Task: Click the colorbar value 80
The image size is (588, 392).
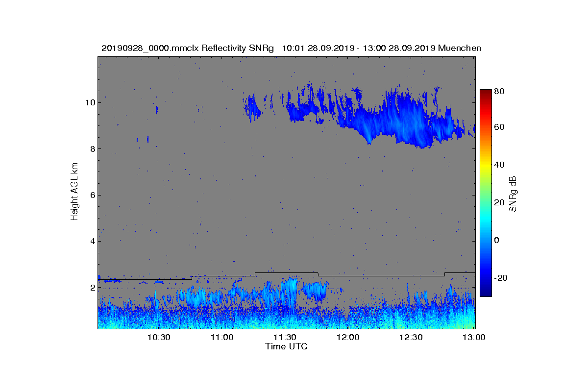Action: tap(500, 91)
